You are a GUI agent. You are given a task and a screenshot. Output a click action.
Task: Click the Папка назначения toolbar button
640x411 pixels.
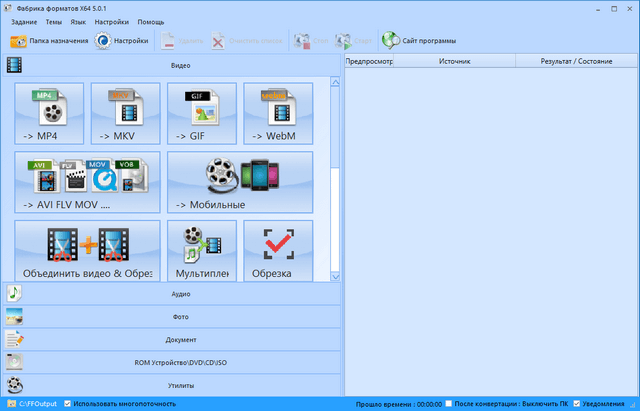point(48,41)
